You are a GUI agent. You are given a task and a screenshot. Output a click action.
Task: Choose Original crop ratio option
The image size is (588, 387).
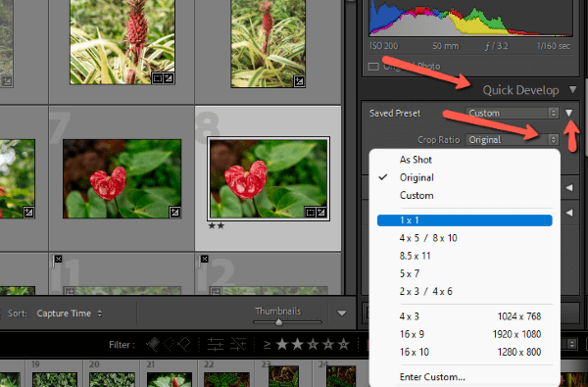pyautogui.click(x=465, y=177)
